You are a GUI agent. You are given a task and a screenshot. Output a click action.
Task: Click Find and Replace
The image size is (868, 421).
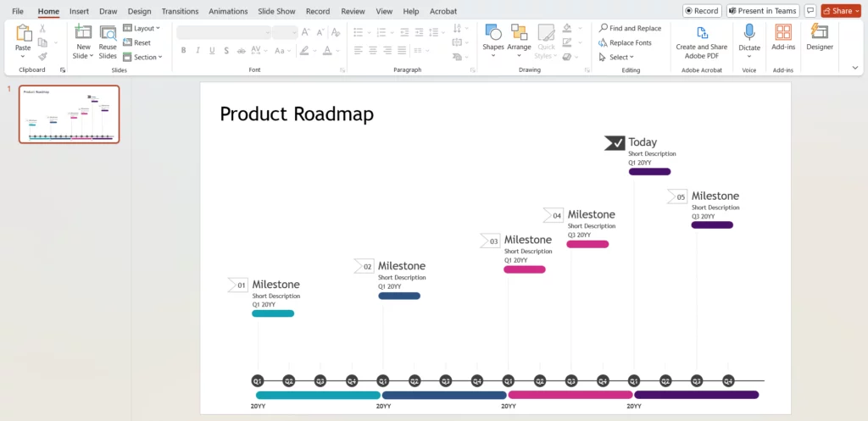tap(629, 28)
